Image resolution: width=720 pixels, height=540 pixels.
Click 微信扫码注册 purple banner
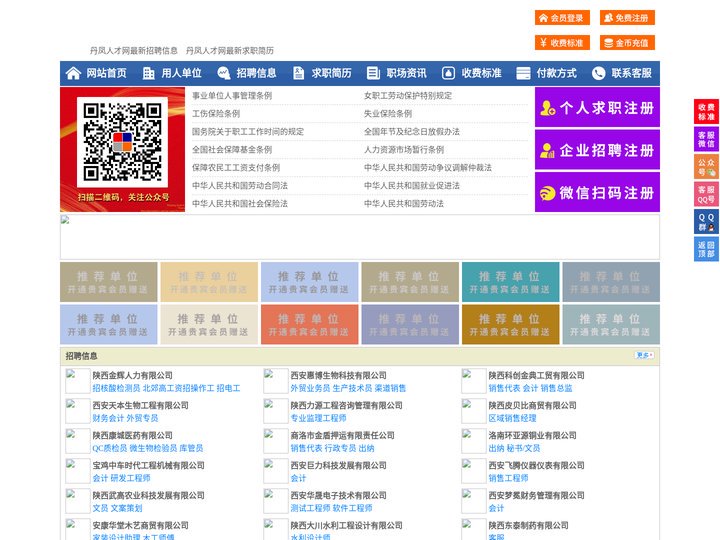[x=597, y=192]
